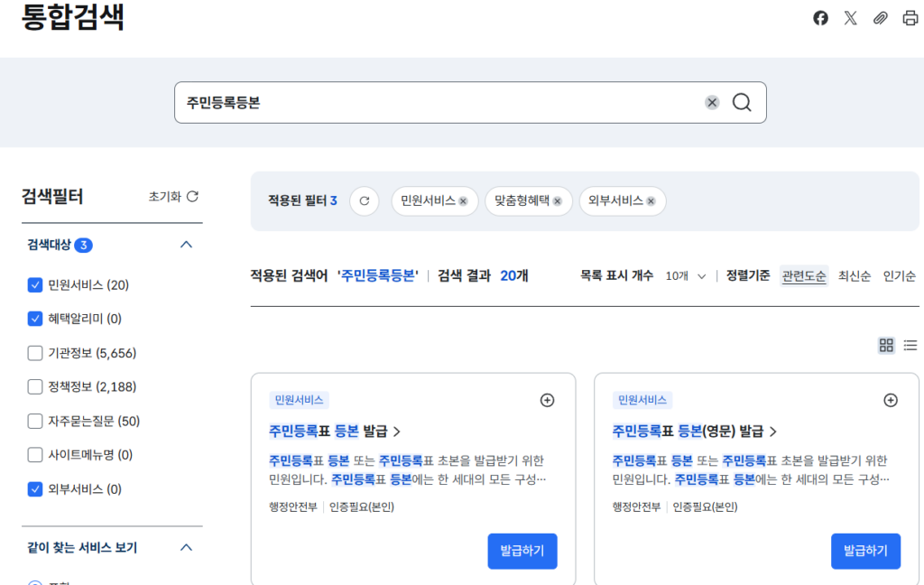Switch to list view layout
Image resolution: width=924 pixels, height=585 pixels.
910,345
